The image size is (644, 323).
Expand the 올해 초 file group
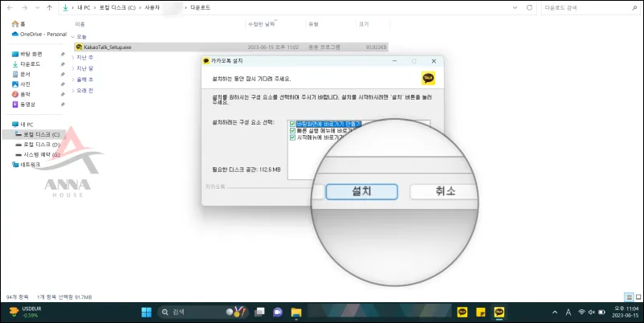[x=73, y=80]
